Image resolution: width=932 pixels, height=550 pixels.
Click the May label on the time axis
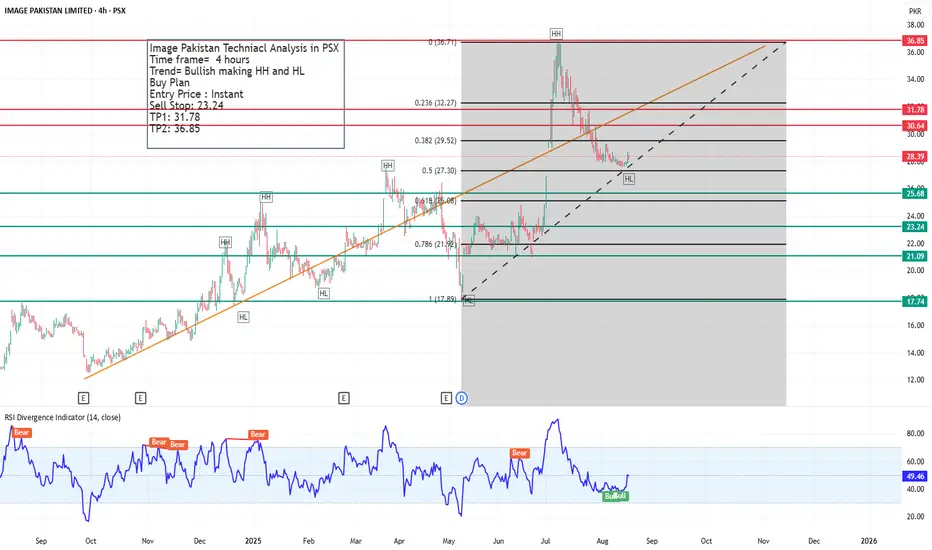point(449,541)
